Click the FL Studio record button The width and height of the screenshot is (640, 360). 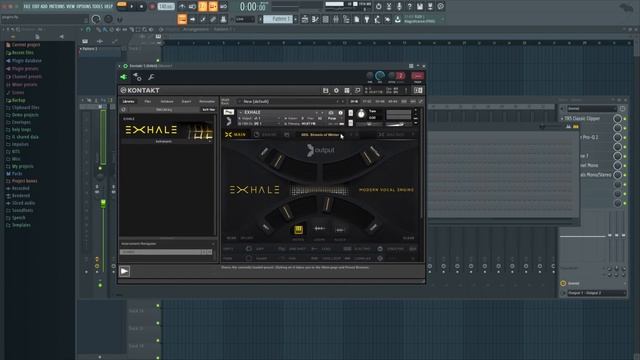point(152,7)
